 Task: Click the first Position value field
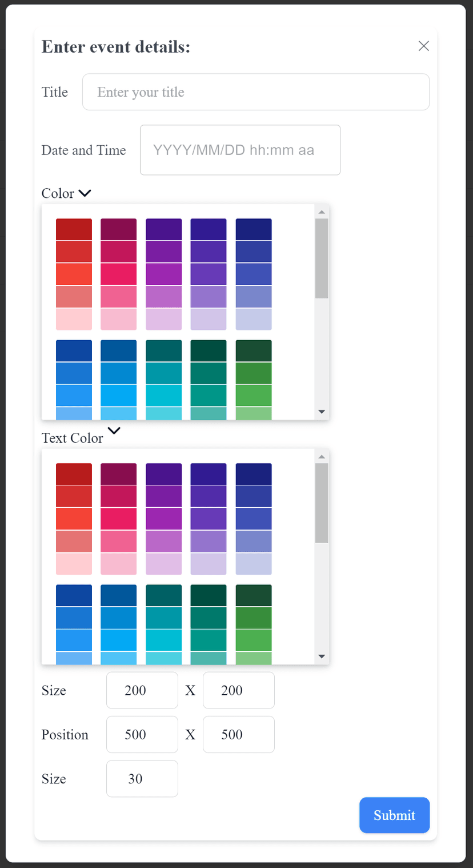142,734
